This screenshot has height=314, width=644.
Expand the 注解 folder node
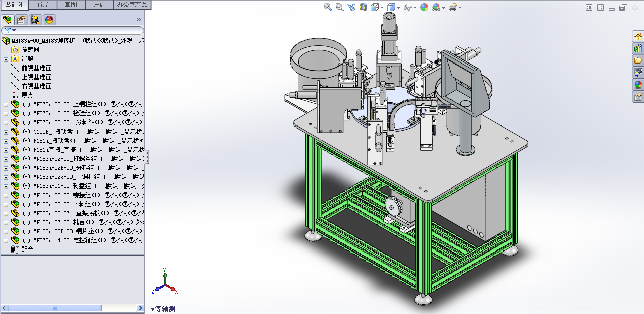click(6, 59)
